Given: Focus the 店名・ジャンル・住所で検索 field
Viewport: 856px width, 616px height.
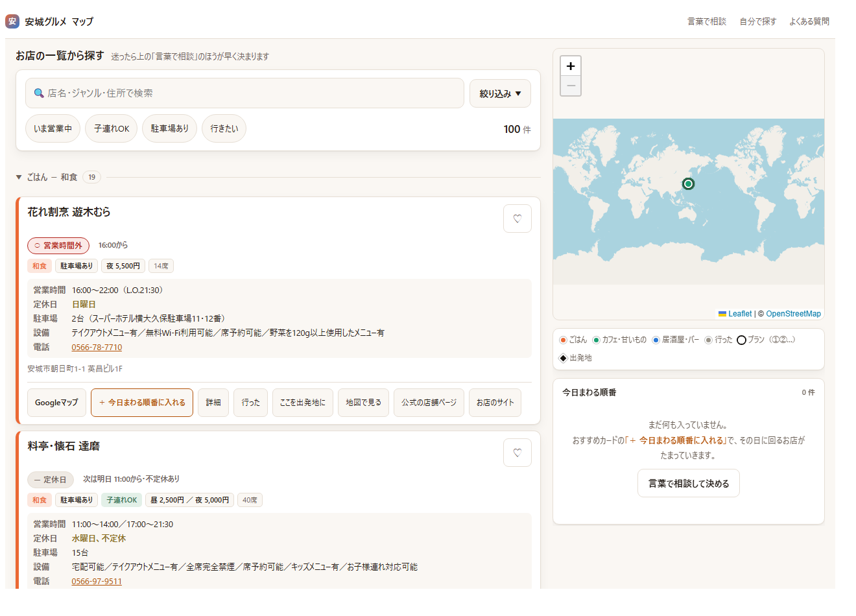Looking at the screenshot, I should tap(244, 93).
